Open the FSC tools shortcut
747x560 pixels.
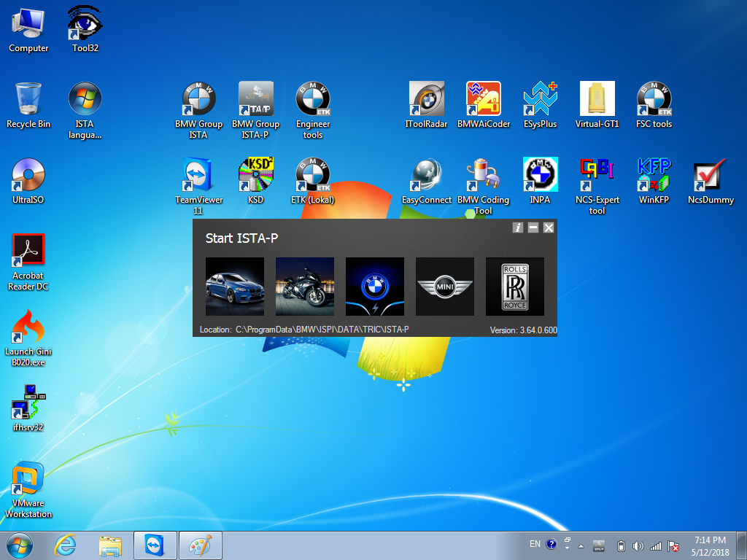click(x=654, y=105)
